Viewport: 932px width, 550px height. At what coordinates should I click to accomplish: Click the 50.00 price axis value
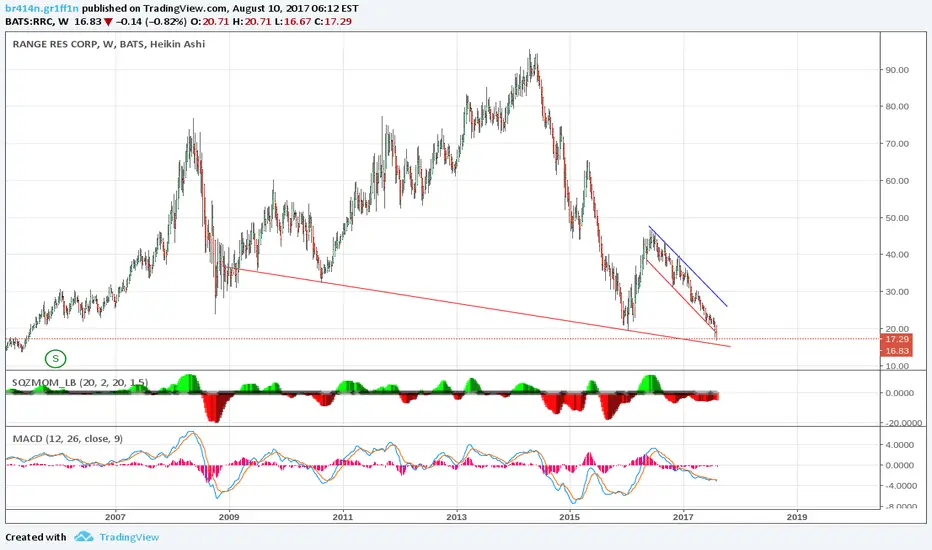[x=897, y=218]
